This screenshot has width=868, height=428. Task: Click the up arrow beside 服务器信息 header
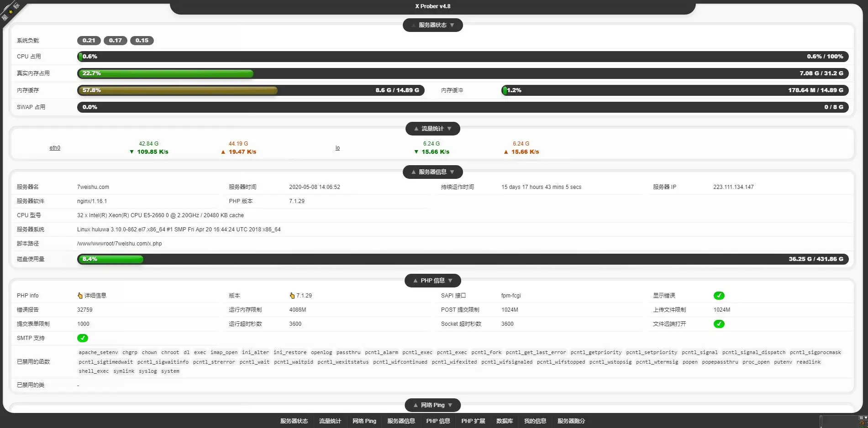point(414,172)
